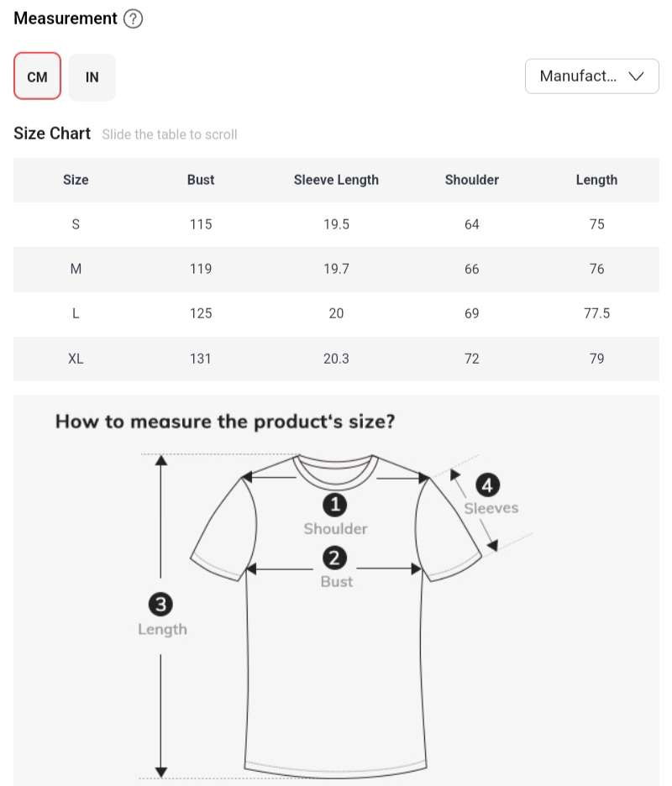The height and width of the screenshot is (786, 672).
Task: Switch measurement units to IN
Action: [x=92, y=77]
